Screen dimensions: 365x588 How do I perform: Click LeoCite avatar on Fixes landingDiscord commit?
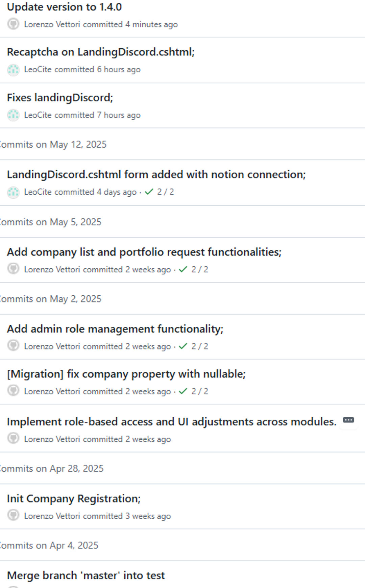13,115
